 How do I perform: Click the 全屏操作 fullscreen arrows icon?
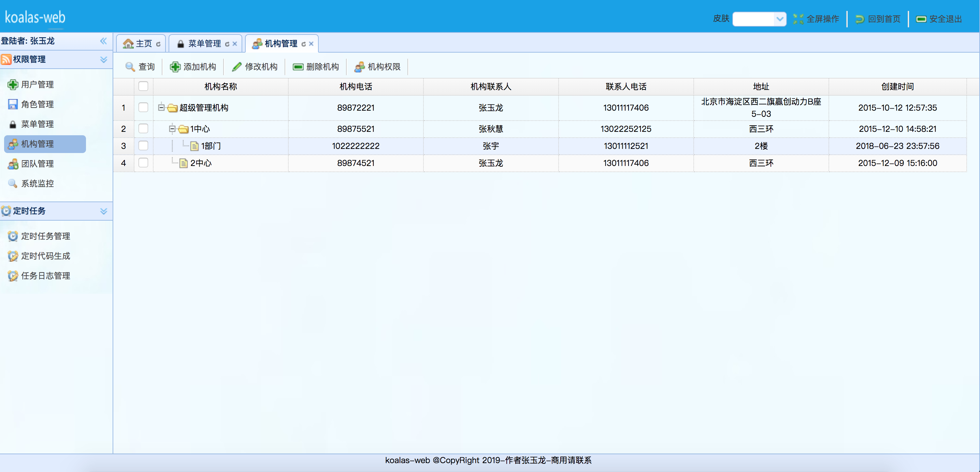(798, 19)
